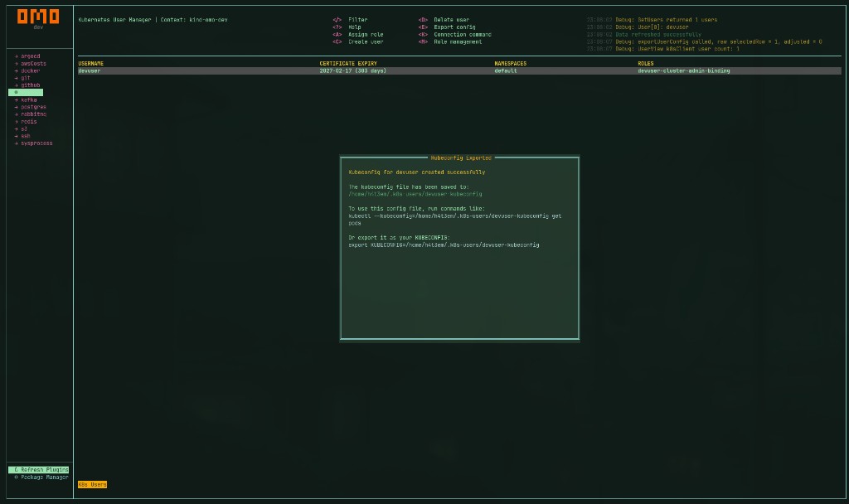Viewport: 849px width, 504px height.
Task: Click the <E> Export config shortcut icon
Action: click(423, 27)
